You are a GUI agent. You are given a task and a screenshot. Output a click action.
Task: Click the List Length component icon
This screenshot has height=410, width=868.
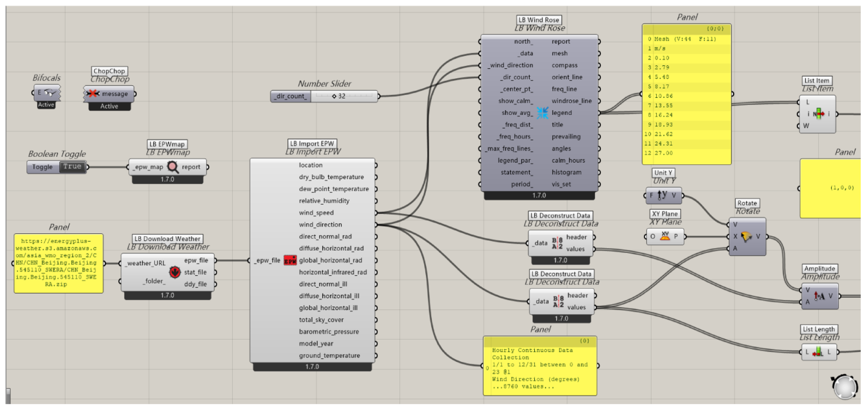pyautogui.click(x=818, y=352)
